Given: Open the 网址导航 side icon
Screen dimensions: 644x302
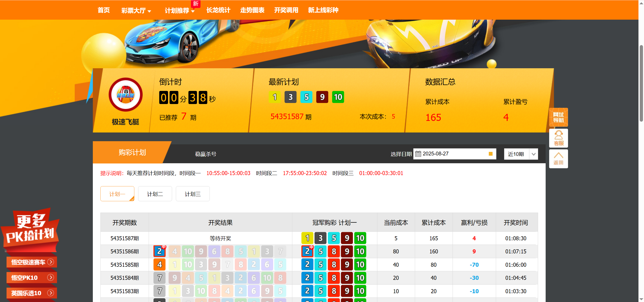Looking at the screenshot, I should [x=558, y=117].
